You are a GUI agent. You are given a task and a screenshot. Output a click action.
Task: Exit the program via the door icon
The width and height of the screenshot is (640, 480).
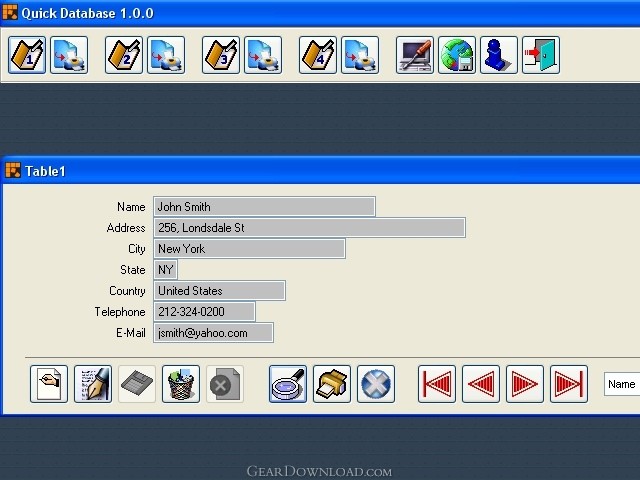click(x=541, y=55)
